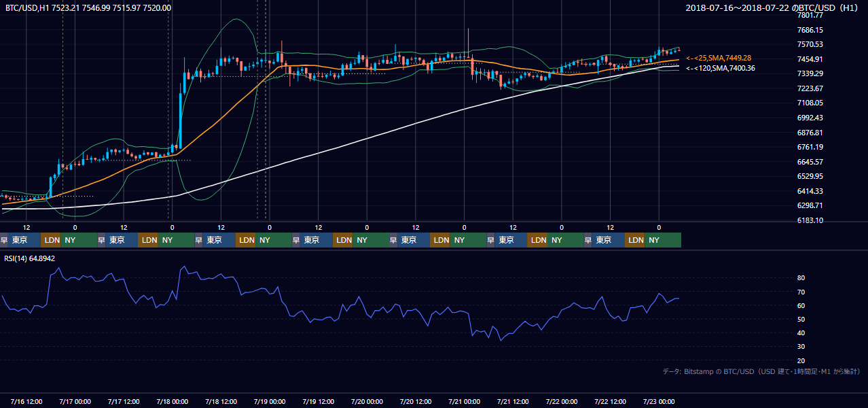Select time axis label 7/20 12:00
The image size is (868, 408).
pos(416,401)
